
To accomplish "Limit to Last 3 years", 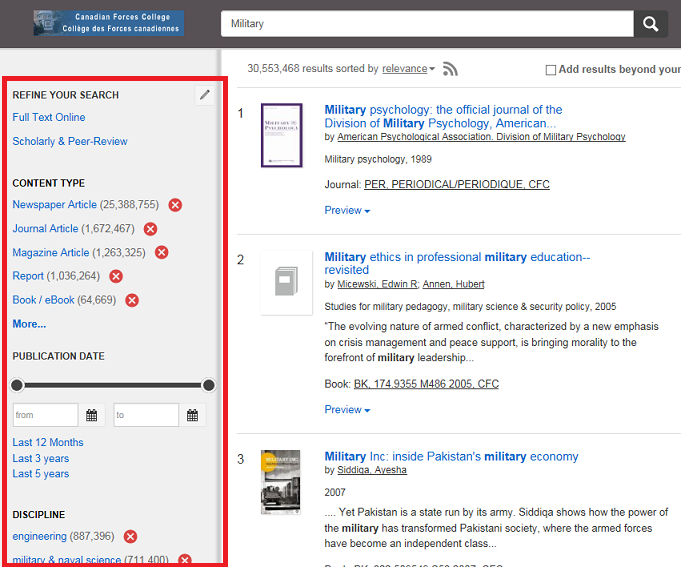I will click(x=41, y=458).
